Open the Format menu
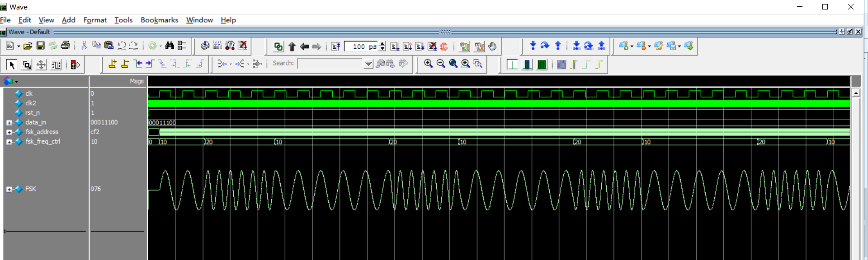 [x=95, y=20]
